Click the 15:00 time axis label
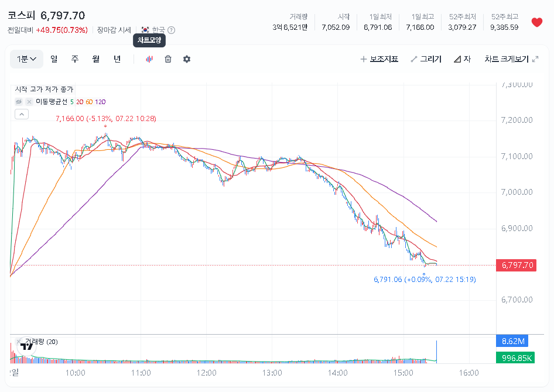The width and height of the screenshot is (554, 392). 403,373
